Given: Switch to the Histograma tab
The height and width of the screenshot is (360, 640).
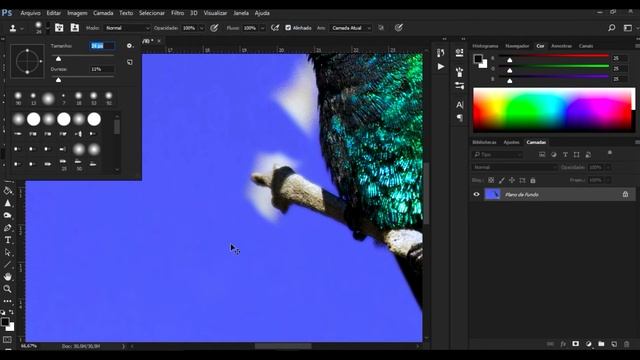Looking at the screenshot, I should coord(485,46).
